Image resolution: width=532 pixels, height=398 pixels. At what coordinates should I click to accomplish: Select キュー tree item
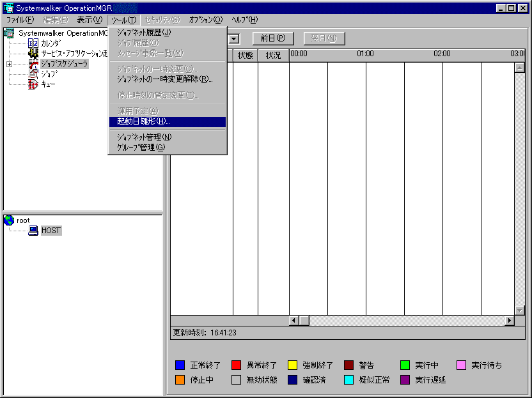pyautogui.click(x=48, y=84)
